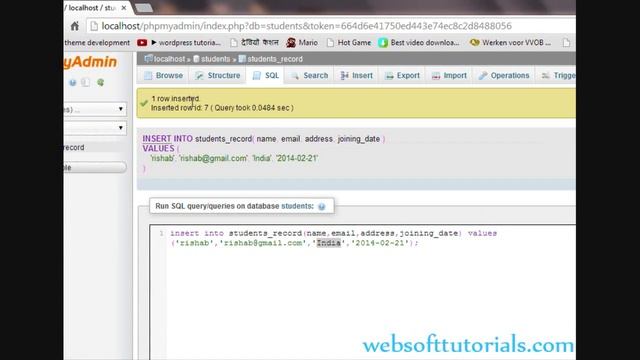
Task: Click the '1 row inserted' message text
Action: (175, 98)
